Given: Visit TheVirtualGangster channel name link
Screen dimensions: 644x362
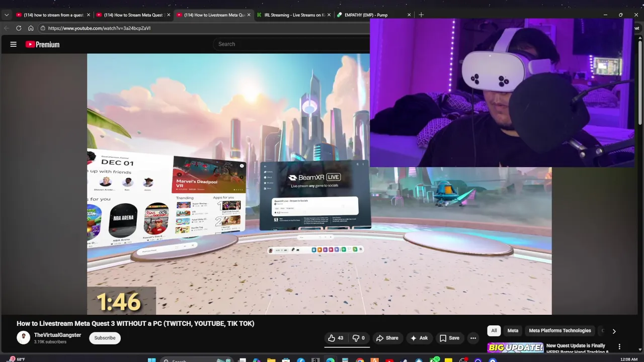Looking at the screenshot, I should click(57, 335).
